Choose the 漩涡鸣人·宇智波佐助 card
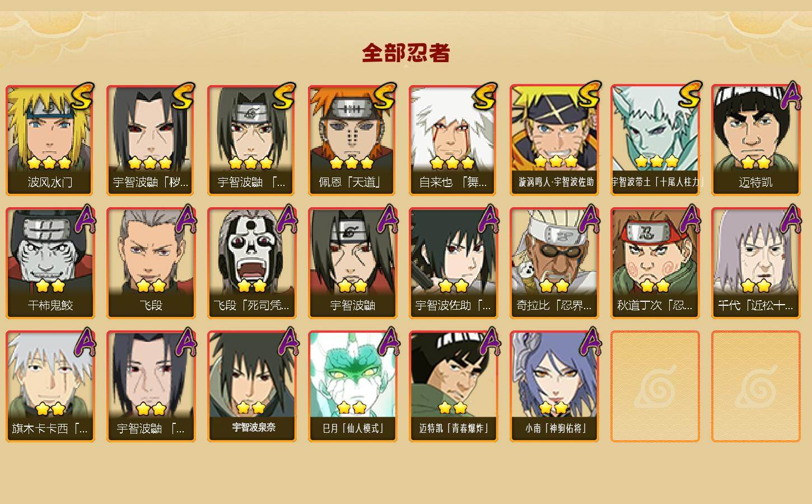This screenshot has height=504, width=812. pos(554,140)
